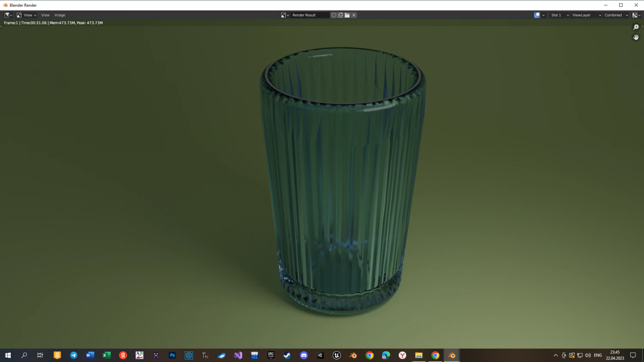Viewport: 644px width, 362px height.
Task: Click the new image copy icon
Action: pyautogui.click(x=340, y=15)
